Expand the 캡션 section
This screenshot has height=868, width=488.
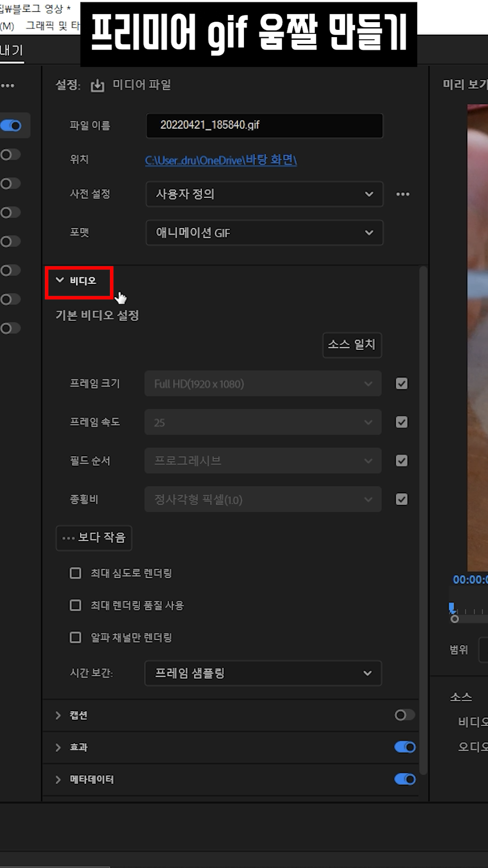pos(58,715)
